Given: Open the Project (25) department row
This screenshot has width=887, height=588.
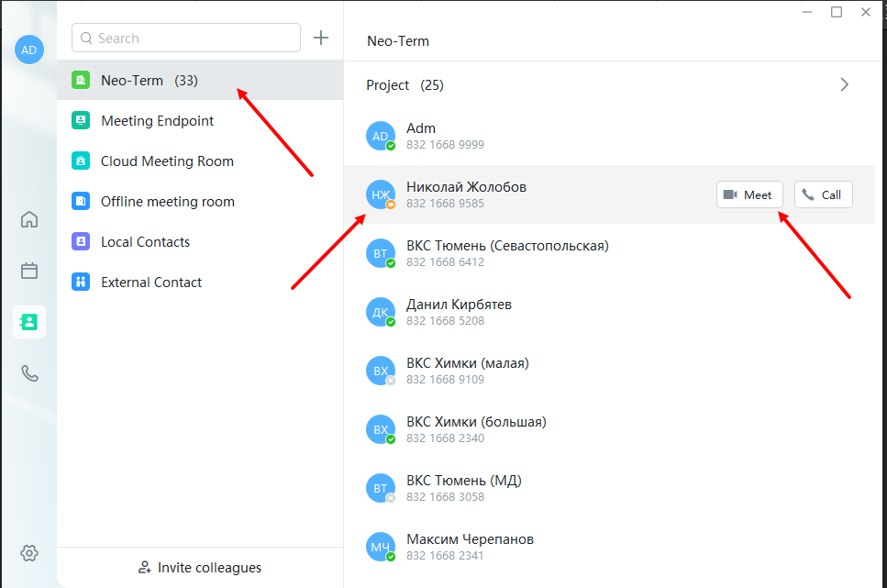Looking at the screenshot, I should point(610,85).
